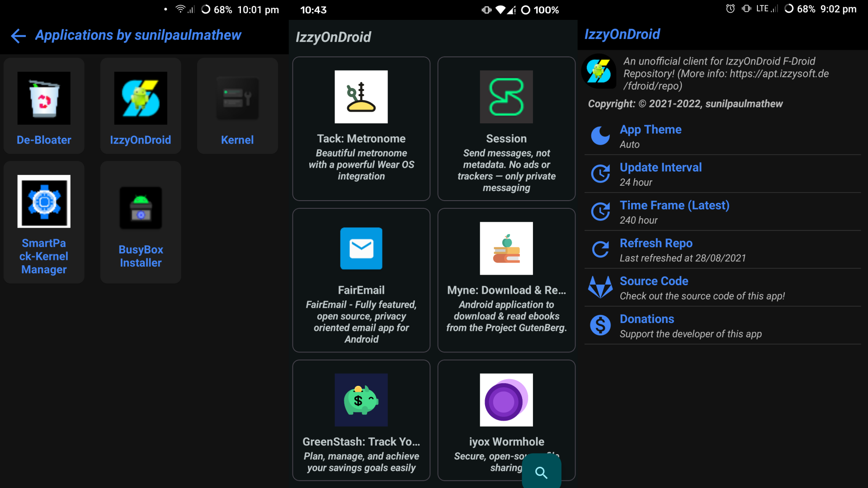Tap the Myne Project GutenBerg description
The height and width of the screenshot is (488, 868).
[506, 316]
